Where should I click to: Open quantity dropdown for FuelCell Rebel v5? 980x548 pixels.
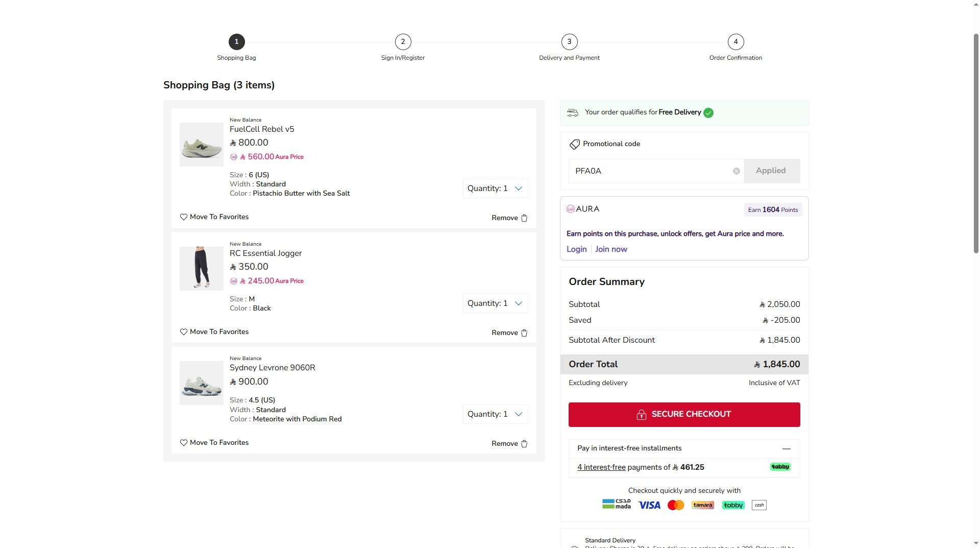point(495,188)
